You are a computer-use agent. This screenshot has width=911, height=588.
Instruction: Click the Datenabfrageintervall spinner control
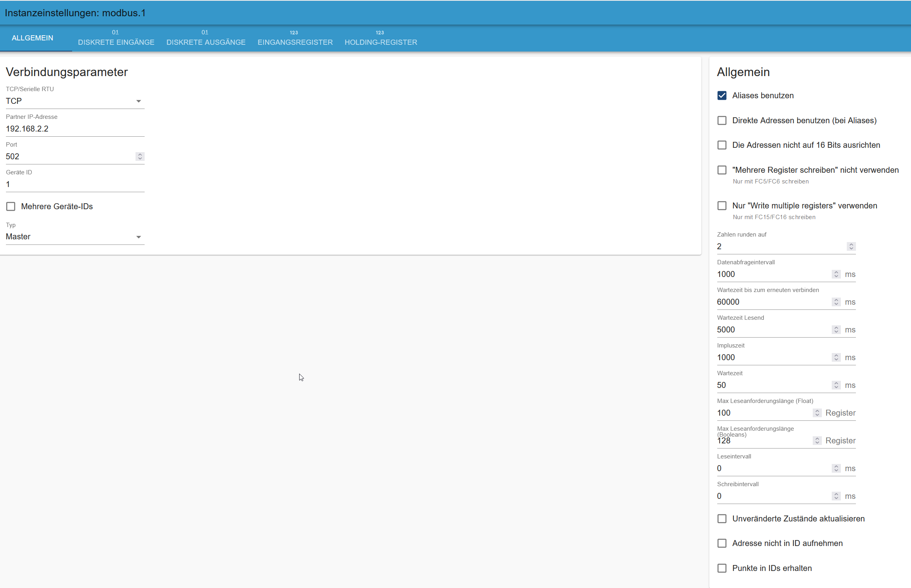tap(836, 274)
